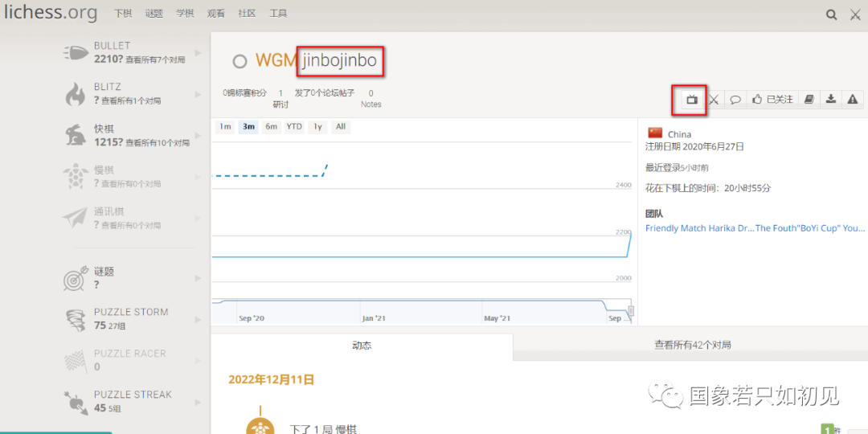Click 花在下棋上的时间 playing time text

(708, 188)
